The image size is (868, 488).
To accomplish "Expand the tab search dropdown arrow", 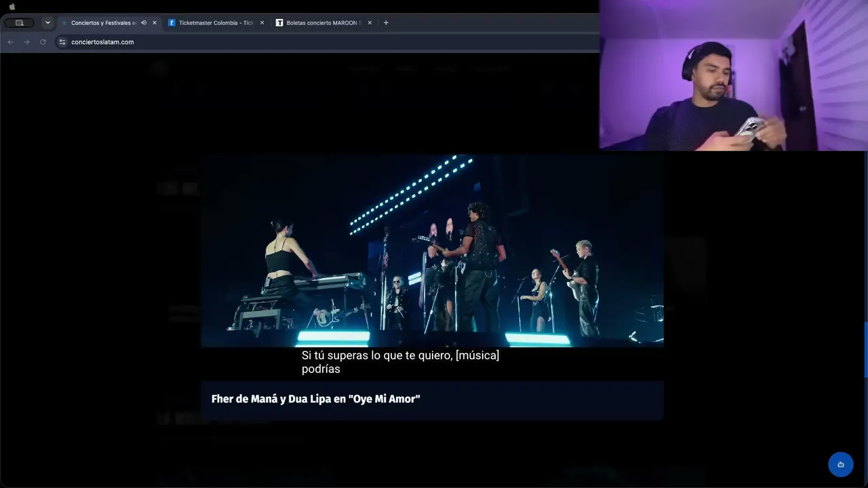I will [x=47, y=22].
